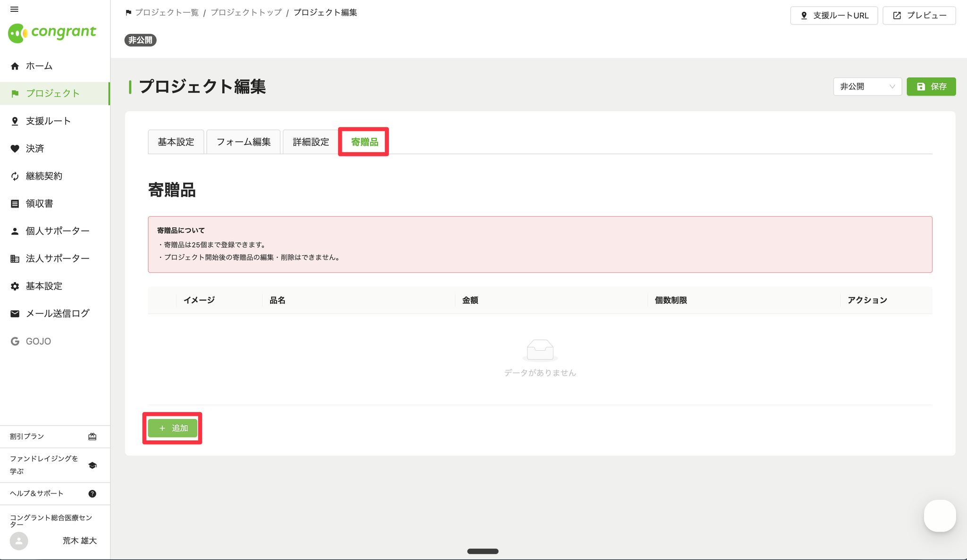Image resolution: width=967 pixels, height=560 pixels.
Task: Click the 割引プラン gift icon
Action: click(x=93, y=436)
